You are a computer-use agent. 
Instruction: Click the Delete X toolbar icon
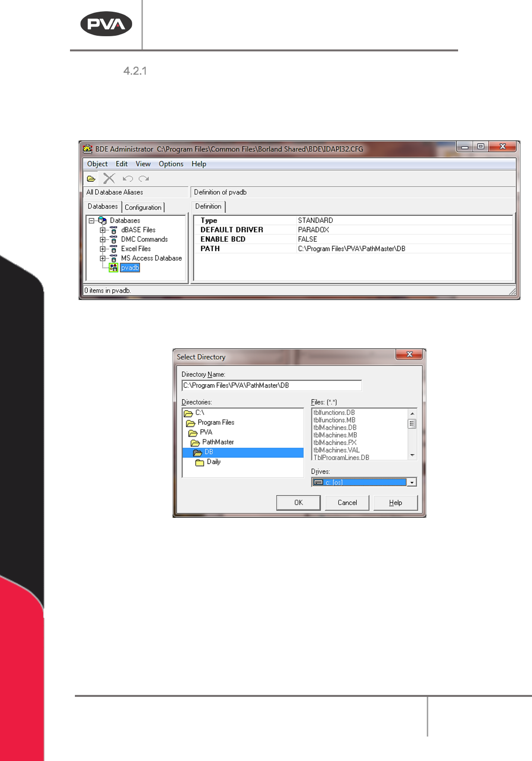tap(109, 179)
